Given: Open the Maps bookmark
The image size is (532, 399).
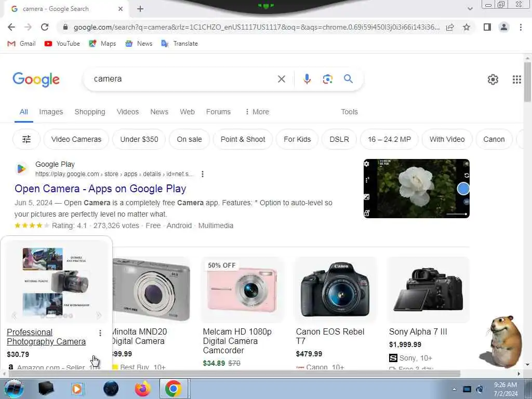Looking at the screenshot, I should 102,44.
